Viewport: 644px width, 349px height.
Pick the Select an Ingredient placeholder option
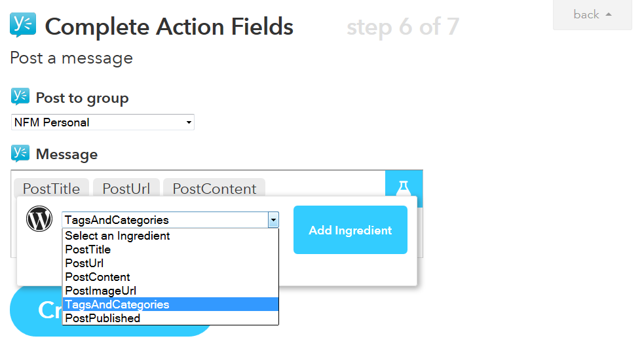point(117,236)
